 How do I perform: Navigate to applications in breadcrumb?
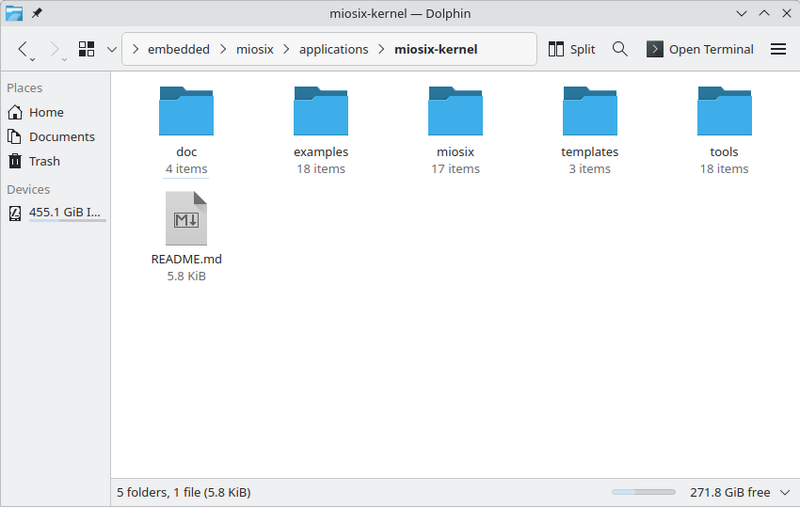(334, 49)
